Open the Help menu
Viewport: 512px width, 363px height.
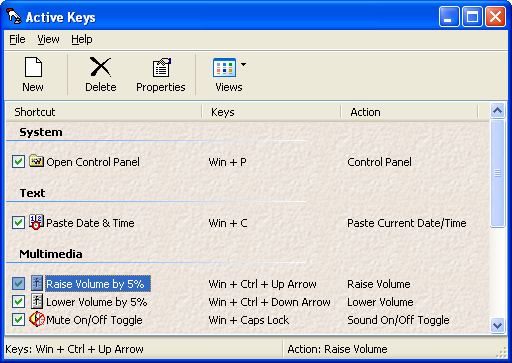(x=82, y=39)
